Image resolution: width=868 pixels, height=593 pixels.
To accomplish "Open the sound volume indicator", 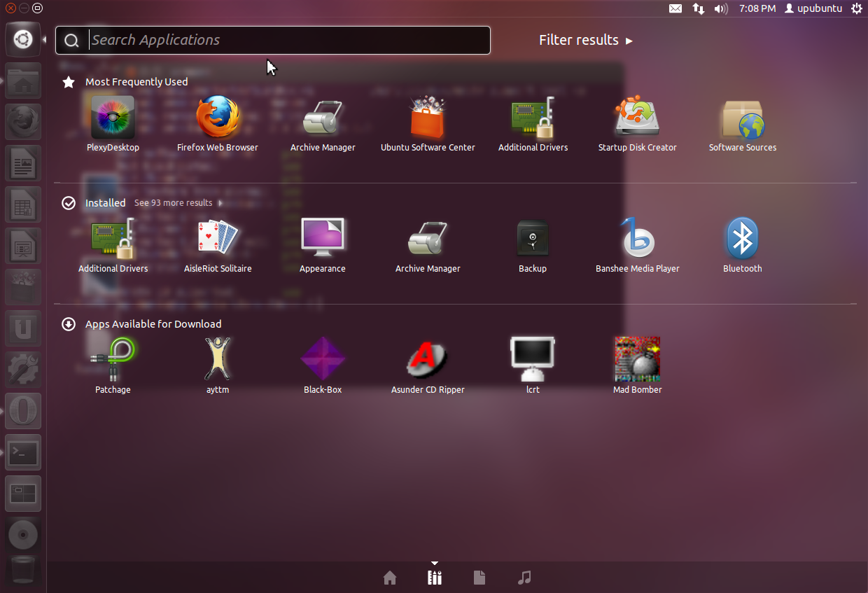I will (721, 8).
